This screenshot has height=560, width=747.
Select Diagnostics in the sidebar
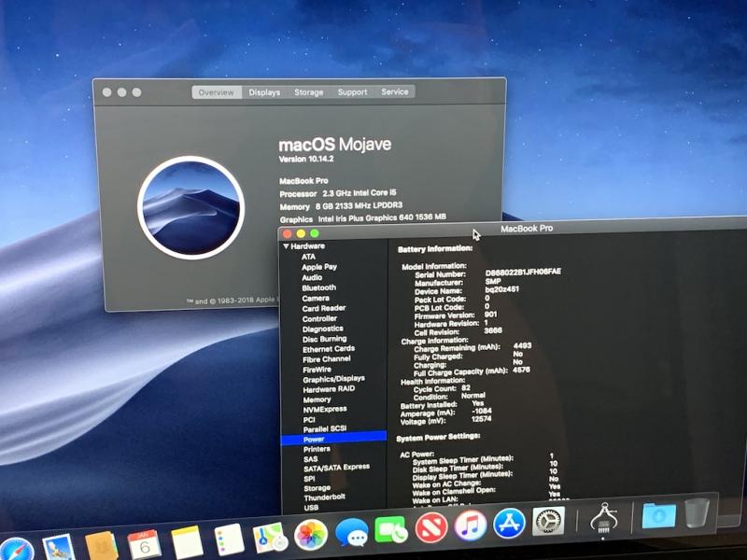coord(322,329)
